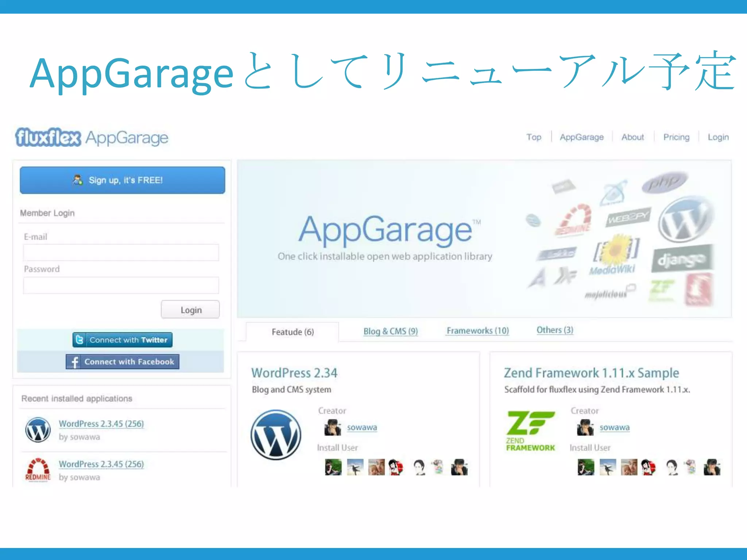747x560 pixels.
Task: Click the Facebook f icon
Action: coord(74,362)
